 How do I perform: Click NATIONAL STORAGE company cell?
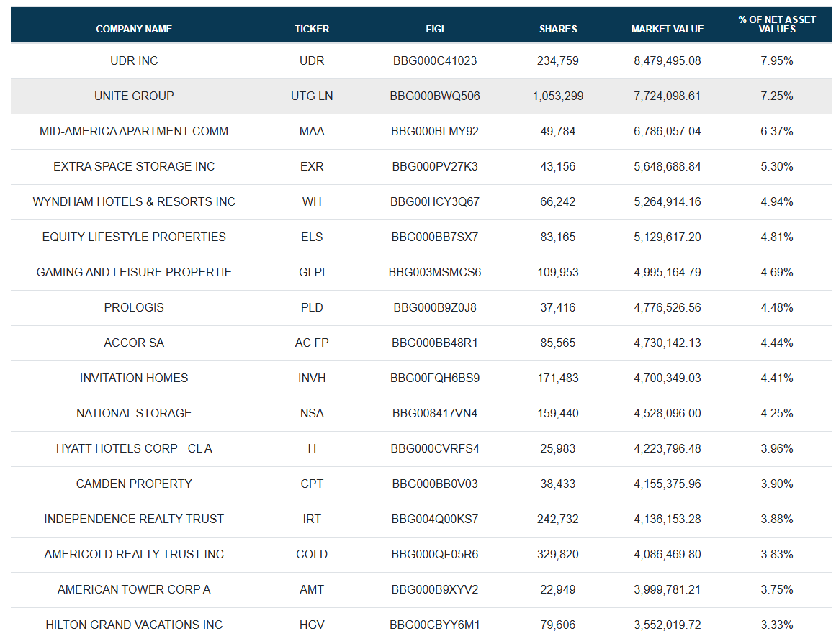(x=134, y=413)
